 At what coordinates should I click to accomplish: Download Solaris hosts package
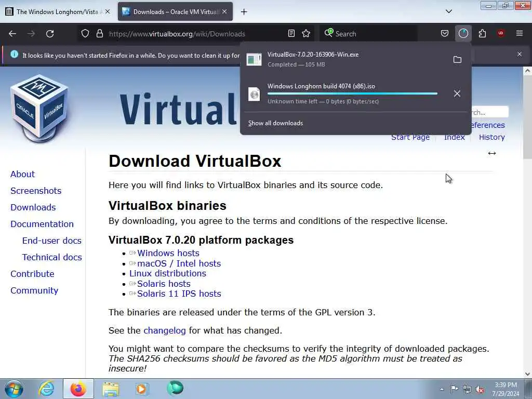(x=164, y=284)
